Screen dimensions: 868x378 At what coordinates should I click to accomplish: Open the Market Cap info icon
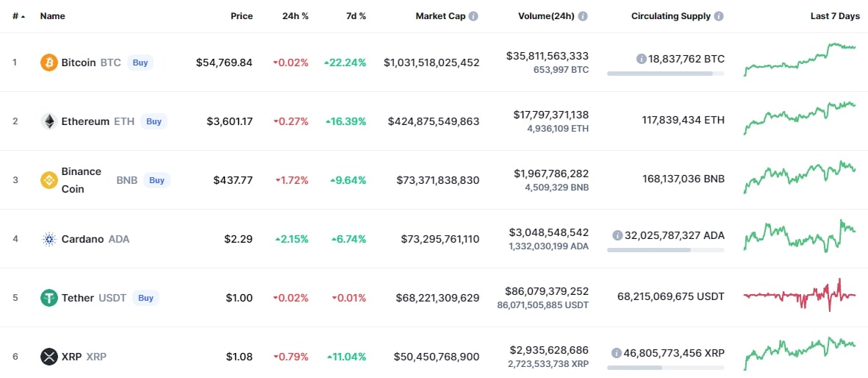tap(473, 17)
